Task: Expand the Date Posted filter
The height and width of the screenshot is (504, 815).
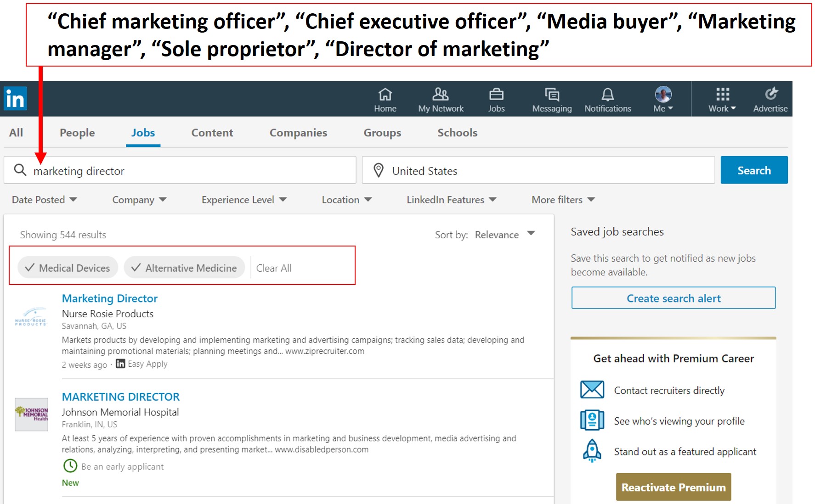Action: (44, 200)
